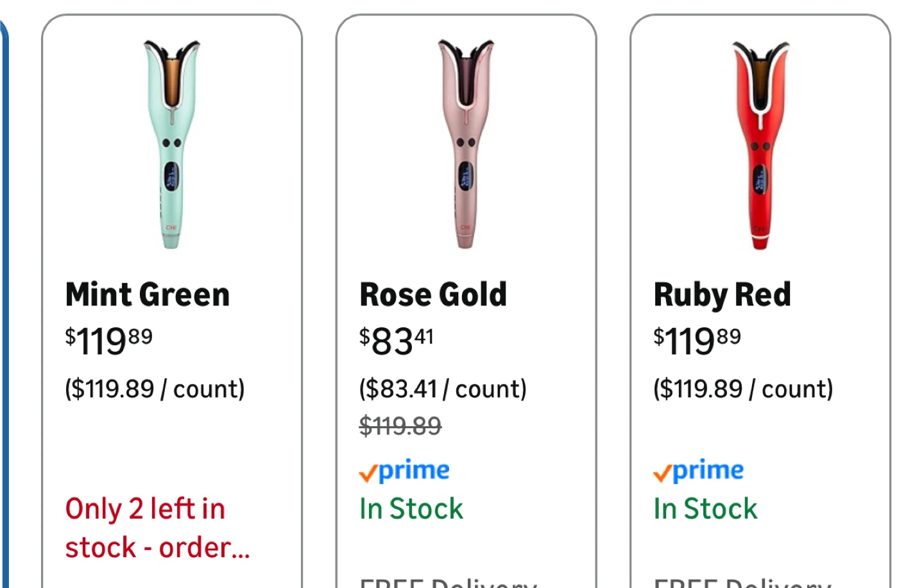Click the Mint Green $119.89 price

[109, 340]
